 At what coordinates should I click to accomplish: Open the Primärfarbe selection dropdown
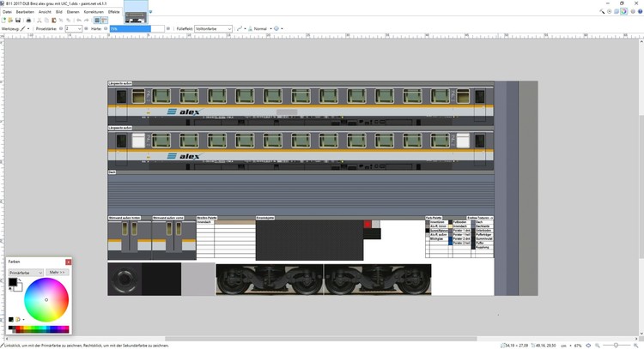26,273
